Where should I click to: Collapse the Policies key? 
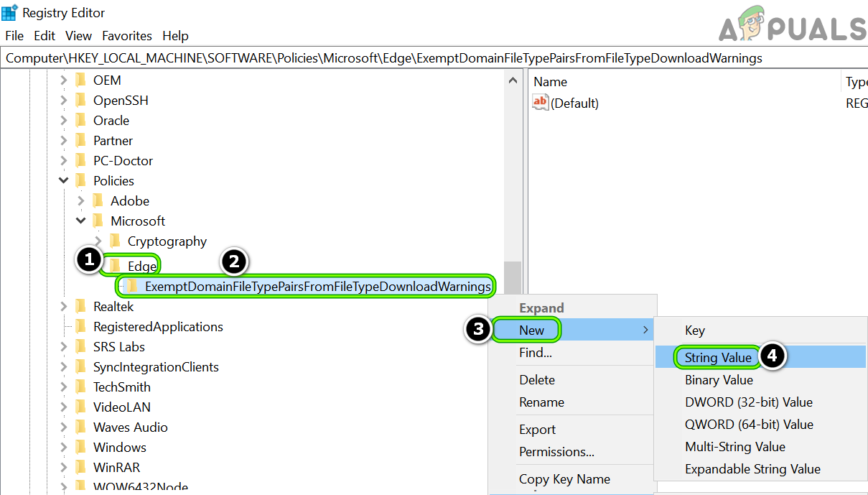[x=64, y=181]
